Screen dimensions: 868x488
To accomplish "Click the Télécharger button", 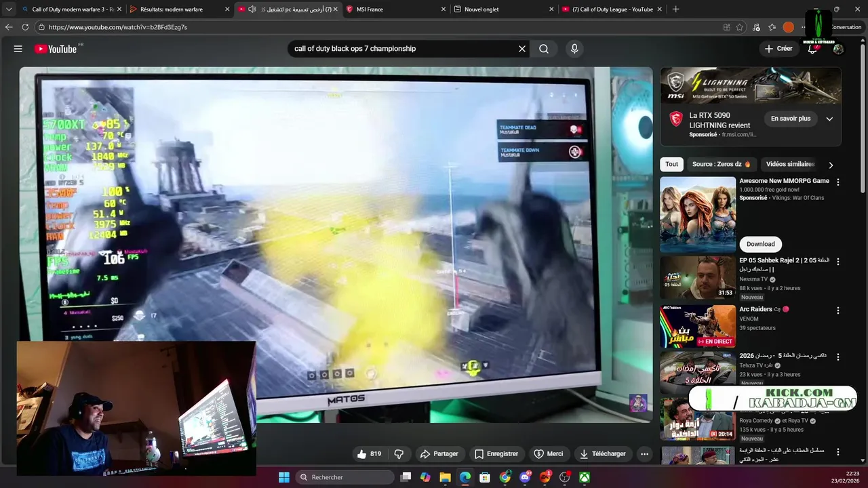I will pos(603,454).
